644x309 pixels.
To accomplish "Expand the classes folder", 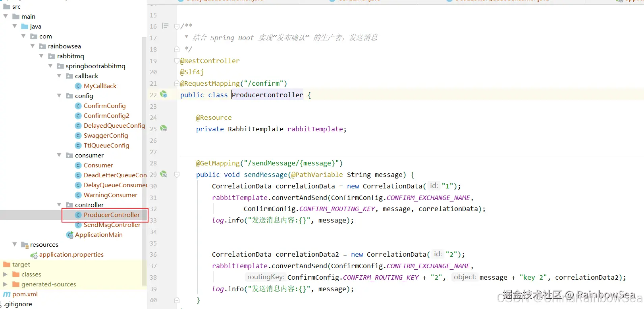I will [x=5, y=274].
